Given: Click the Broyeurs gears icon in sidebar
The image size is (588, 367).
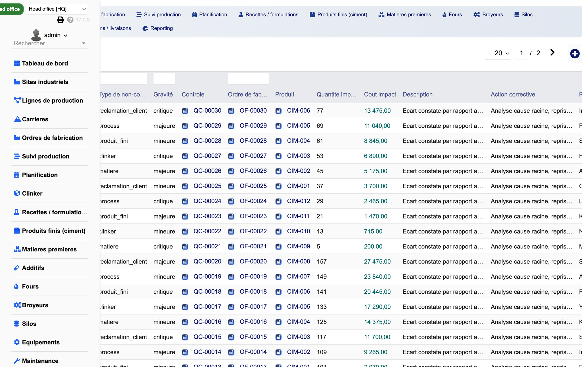Looking at the screenshot, I should pyautogui.click(x=18, y=305).
